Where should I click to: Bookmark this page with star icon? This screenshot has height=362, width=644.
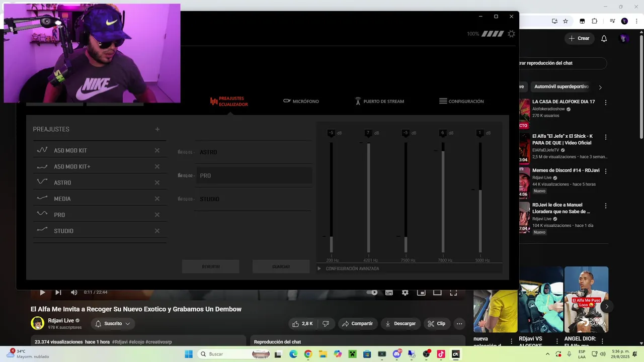[566, 21]
